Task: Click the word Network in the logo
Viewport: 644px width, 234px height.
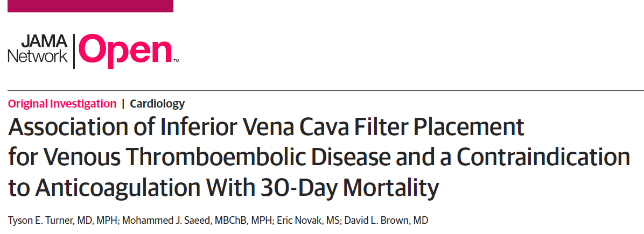Action: pos(38,56)
